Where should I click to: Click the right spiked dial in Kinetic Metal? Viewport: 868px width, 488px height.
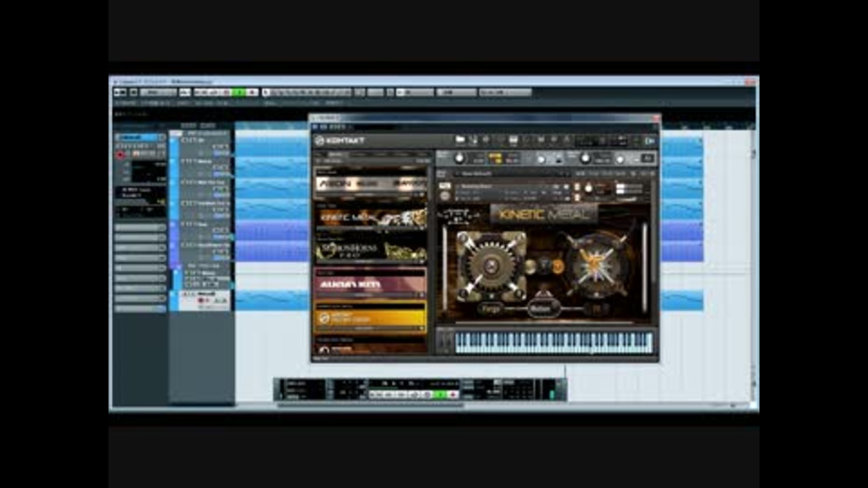coord(595,265)
